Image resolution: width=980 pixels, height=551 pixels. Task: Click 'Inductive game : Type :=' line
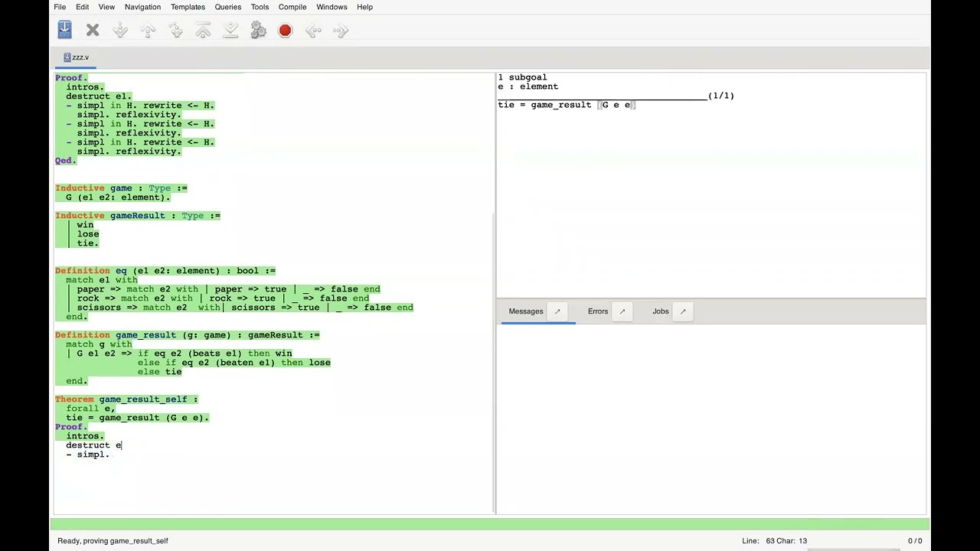pyautogui.click(x=121, y=188)
